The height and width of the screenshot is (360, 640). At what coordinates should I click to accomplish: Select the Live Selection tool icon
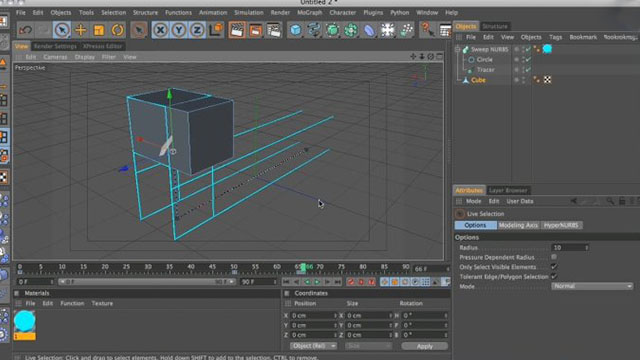62,30
